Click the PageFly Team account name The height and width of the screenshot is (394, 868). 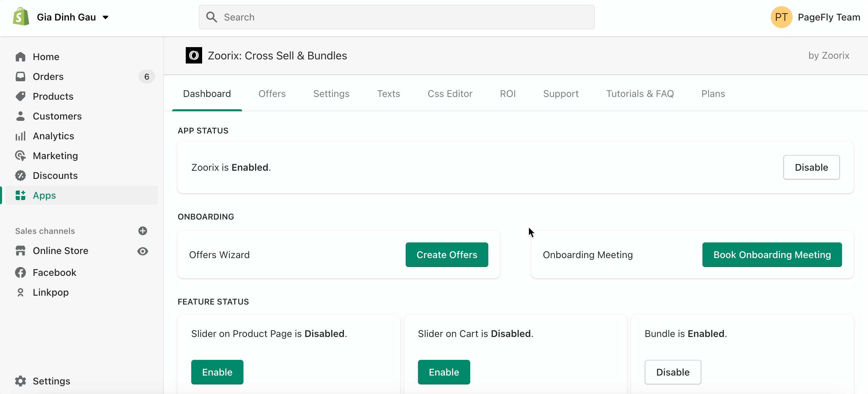tap(829, 17)
